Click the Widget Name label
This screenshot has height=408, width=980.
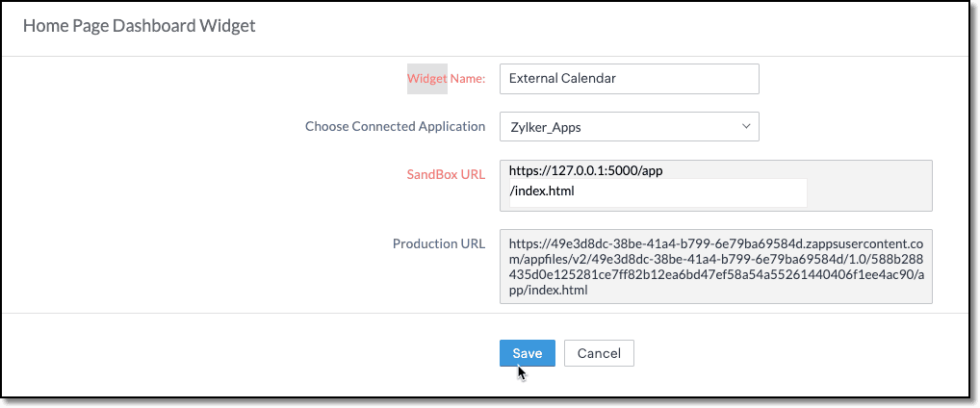446,78
